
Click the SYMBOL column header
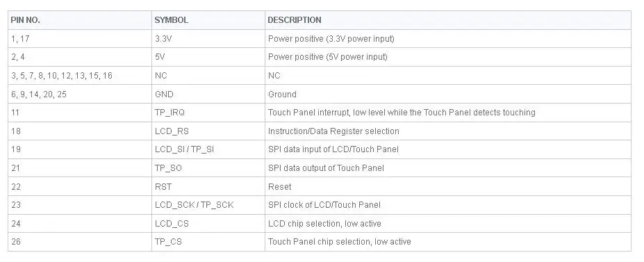coord(208,20)
